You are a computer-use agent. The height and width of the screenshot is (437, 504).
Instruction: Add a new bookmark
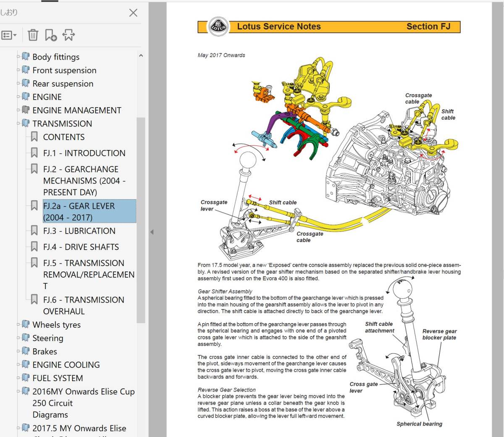[51, 35]
